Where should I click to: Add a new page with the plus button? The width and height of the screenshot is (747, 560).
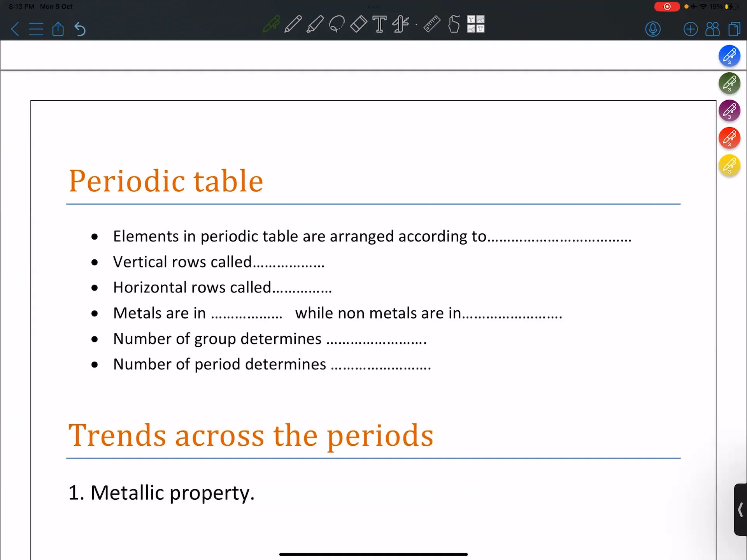click(x=691, y=29)
